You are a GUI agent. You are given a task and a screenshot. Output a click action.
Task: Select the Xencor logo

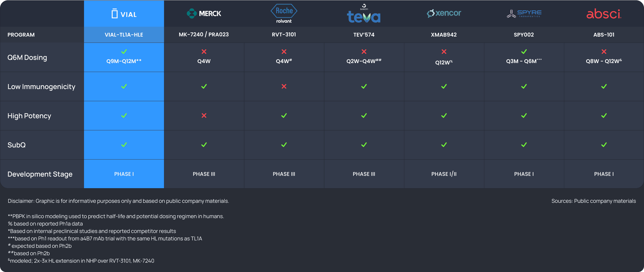444,13
